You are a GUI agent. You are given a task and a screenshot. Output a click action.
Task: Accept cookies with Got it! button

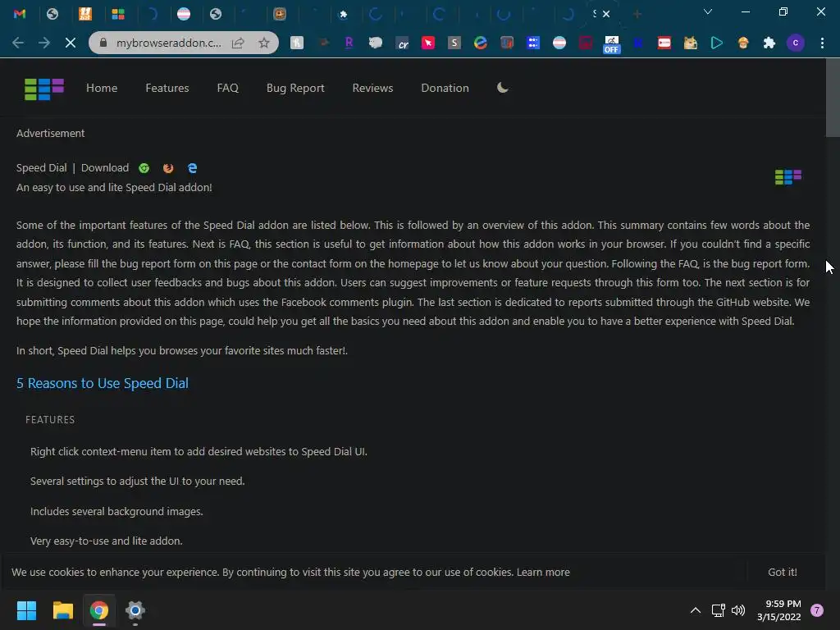coord(782,572)
